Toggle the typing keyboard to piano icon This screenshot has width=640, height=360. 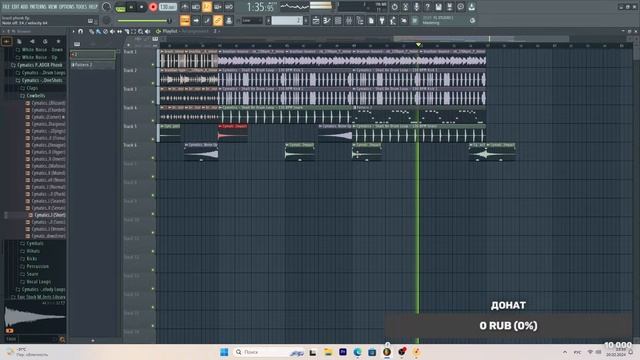coord(185,20)
